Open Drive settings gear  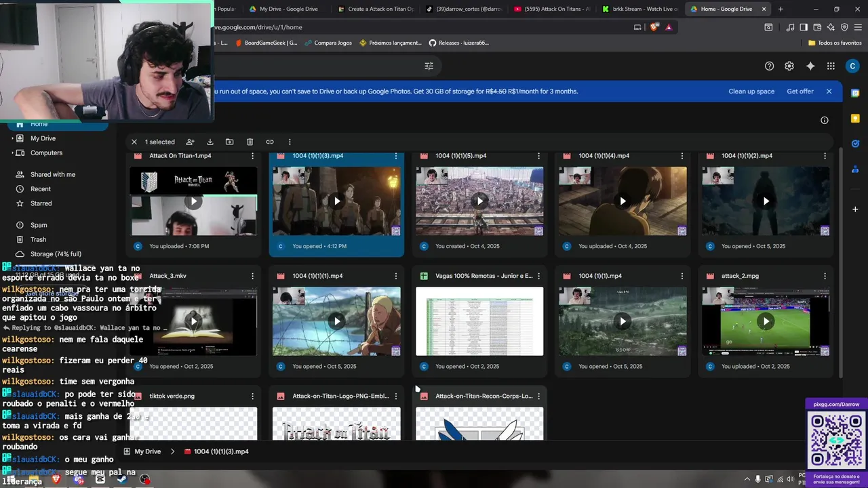[789, 66]
